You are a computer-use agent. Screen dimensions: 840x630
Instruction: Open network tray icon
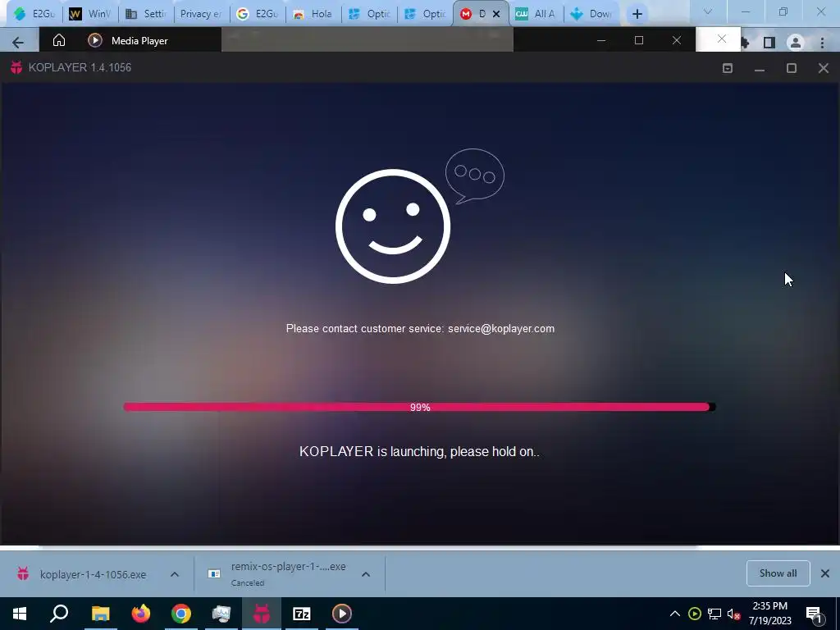pos(714,614)
